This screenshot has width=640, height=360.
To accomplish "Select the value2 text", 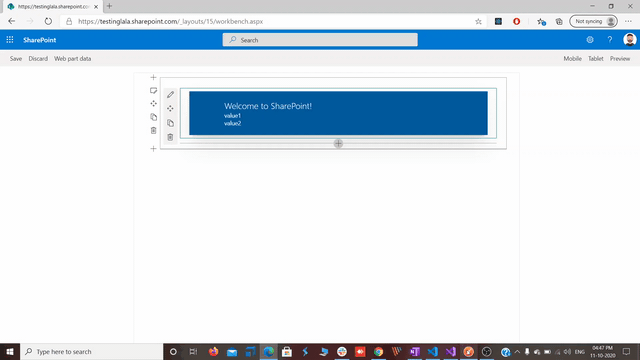I will 232,123.
